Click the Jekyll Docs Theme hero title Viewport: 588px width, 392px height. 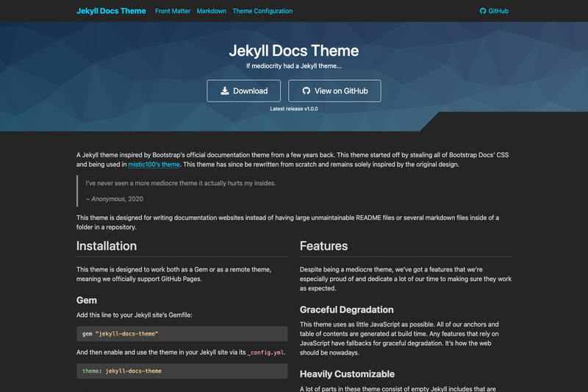294,51
